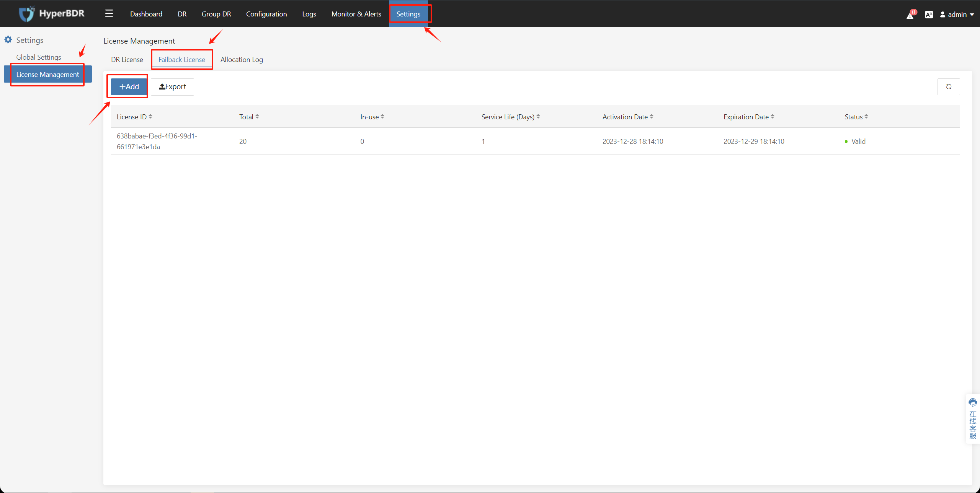Sort by Service Life (Days) column
This screenshot has width=980, height=493.
[538, 117]
